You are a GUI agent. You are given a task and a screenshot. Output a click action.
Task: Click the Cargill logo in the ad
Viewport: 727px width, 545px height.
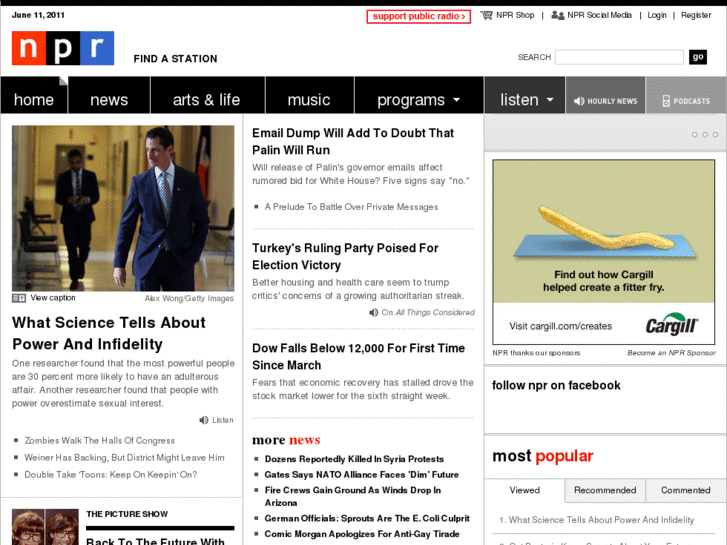[x=672, y=324]
